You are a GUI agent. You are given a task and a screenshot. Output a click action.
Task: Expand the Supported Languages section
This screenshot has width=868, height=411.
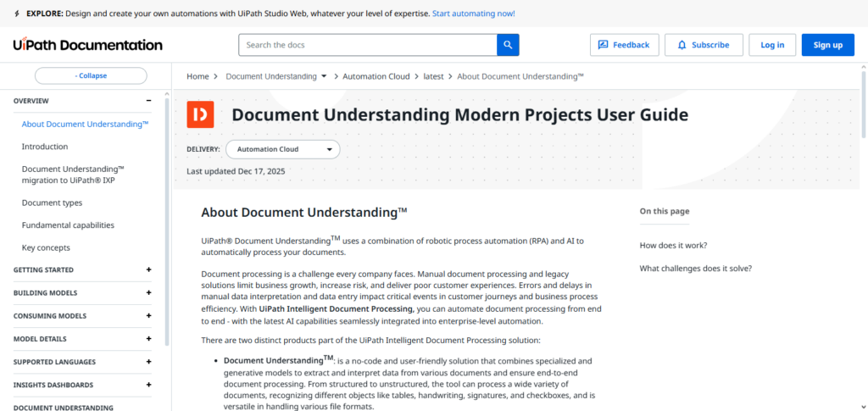point(82,362)
